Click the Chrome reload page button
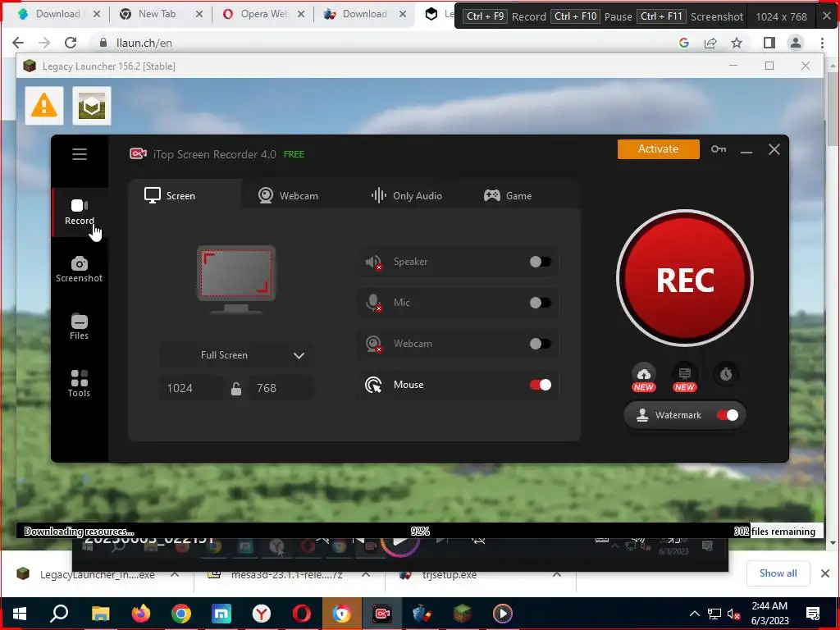This screenshot has width=840, height=630. click(x=71, y=43)
